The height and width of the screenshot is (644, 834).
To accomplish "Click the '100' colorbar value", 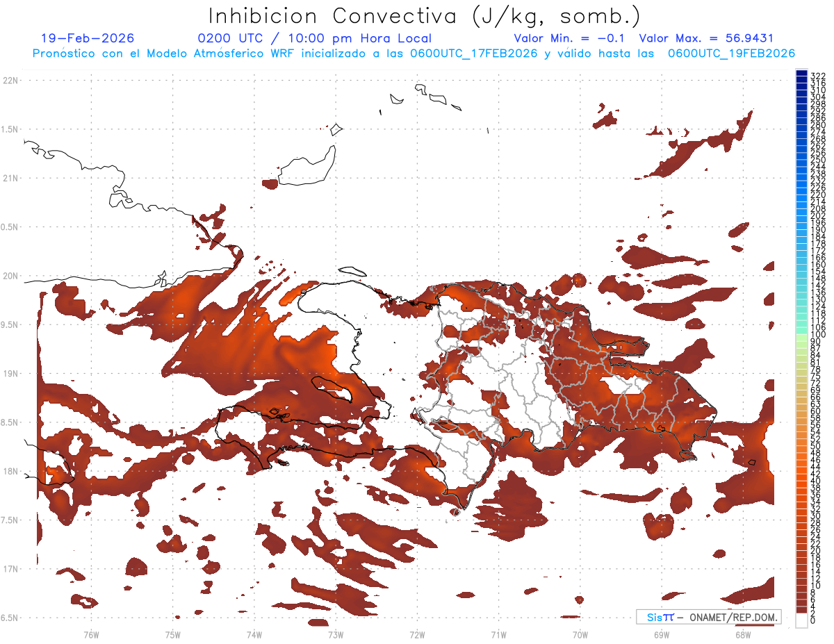I will [x=818, y=335].
